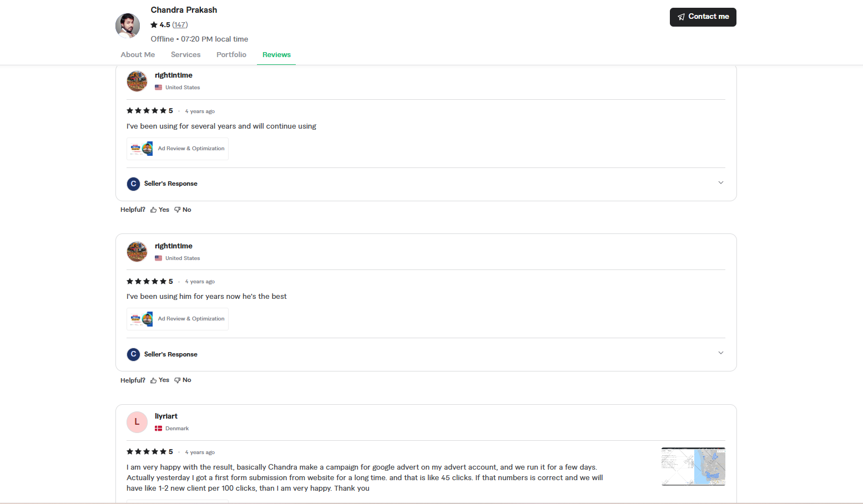Expand Seller's Response on second rightintime review
This screenshot has height=504, width=863.
[x=720, y=353]
